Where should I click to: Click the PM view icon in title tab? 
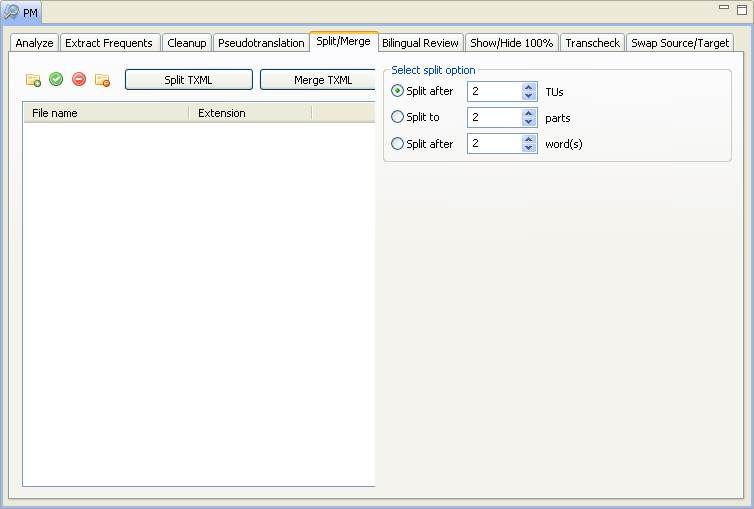[12, 13]
